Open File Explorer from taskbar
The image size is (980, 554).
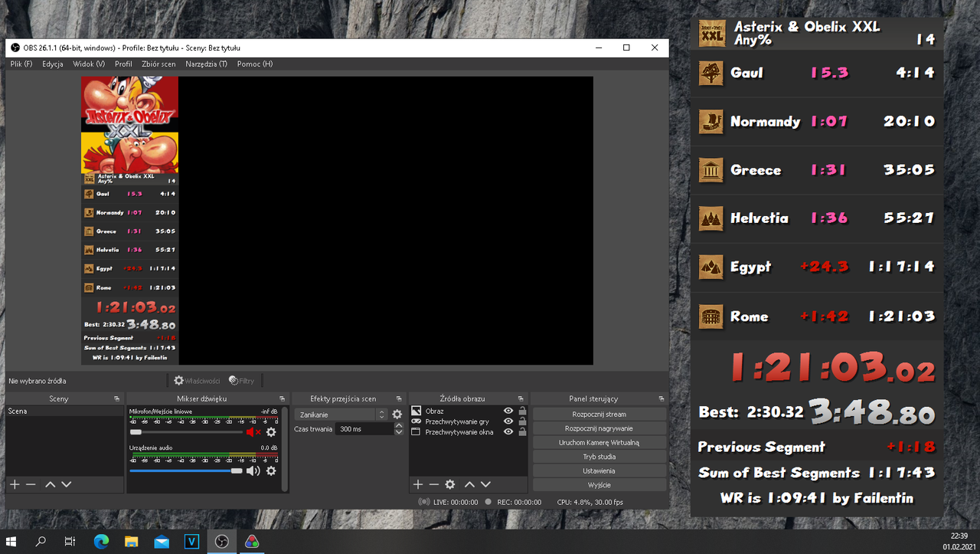coord(131,542)
